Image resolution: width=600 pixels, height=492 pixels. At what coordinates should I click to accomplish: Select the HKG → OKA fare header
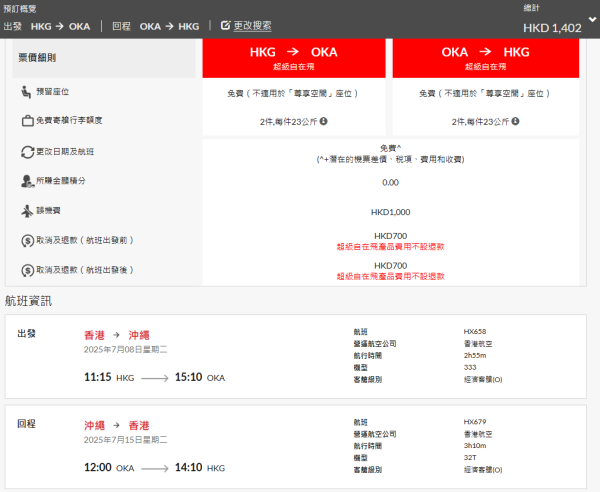point(294,58)
